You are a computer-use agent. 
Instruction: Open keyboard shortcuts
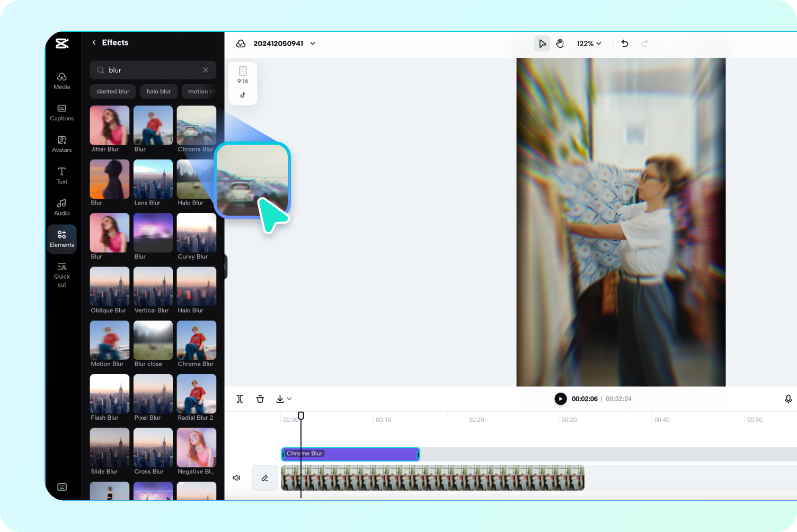click(x=62, y=486)
